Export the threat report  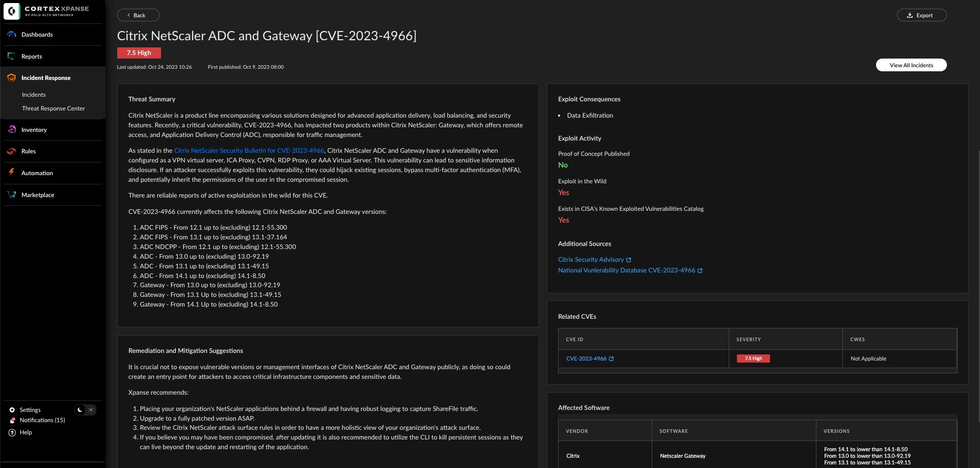[921, 15]
